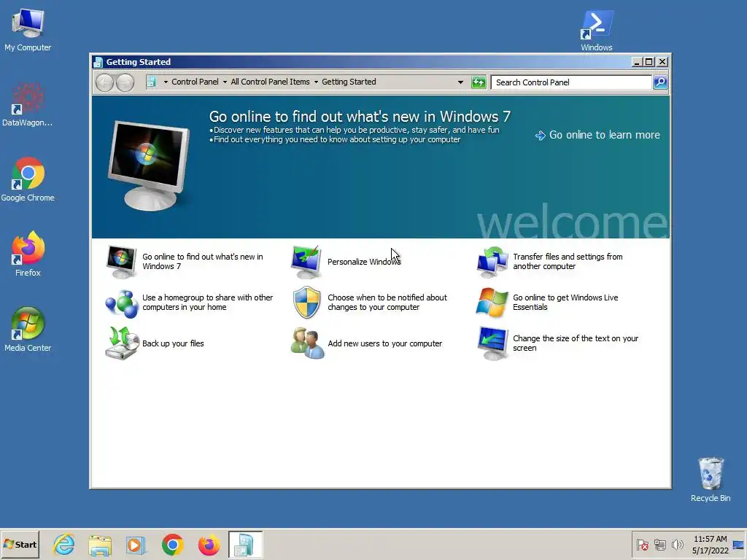Viewport: 747px width, 560px height.
Task: Click the refresh button beside address bar
Action: 479,82
